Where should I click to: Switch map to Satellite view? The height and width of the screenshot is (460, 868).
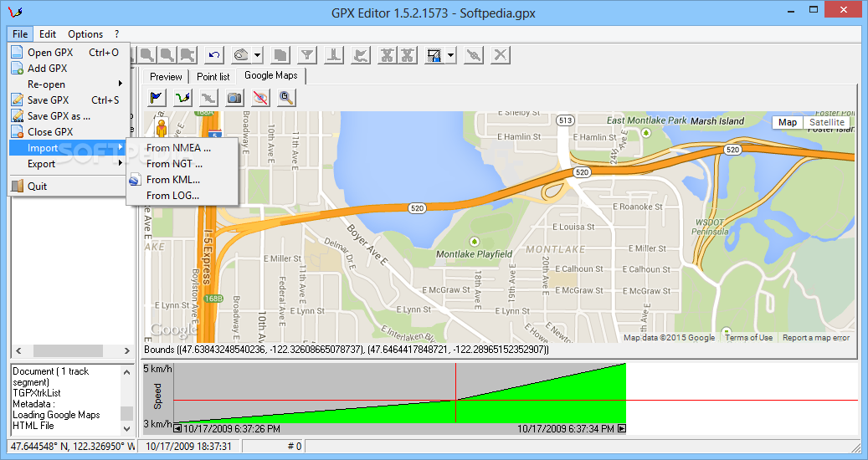coord(826,122)
